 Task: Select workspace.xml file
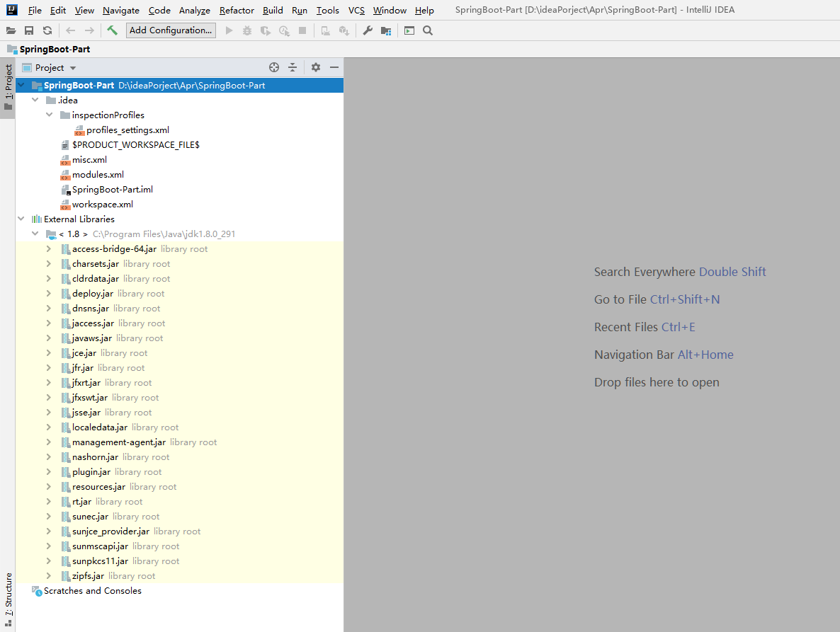[x=102, y=205]
